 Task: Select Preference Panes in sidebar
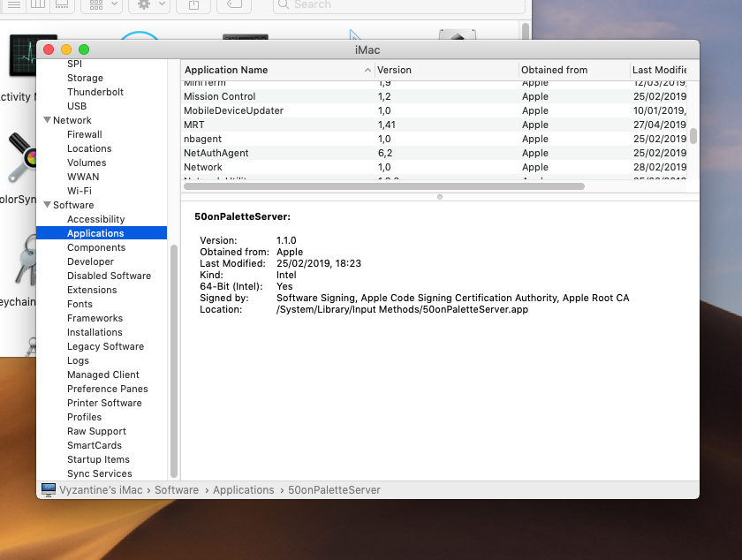click(x=108, y=390)
